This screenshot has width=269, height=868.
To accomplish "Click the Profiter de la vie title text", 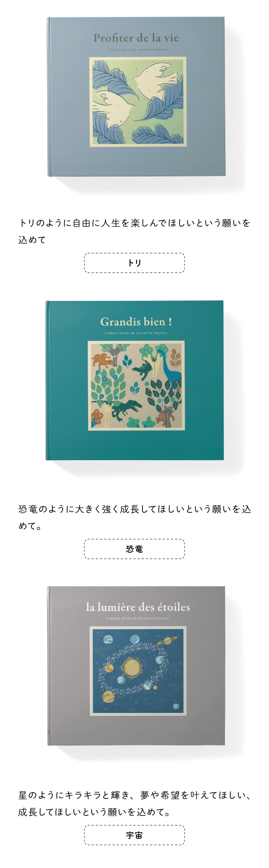I will click(x=136, y=38).
